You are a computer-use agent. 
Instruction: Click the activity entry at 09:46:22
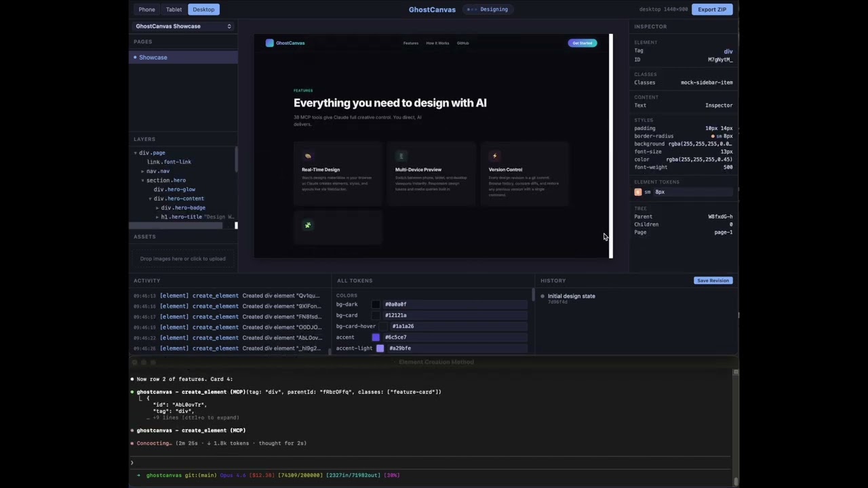pos(227,338)
